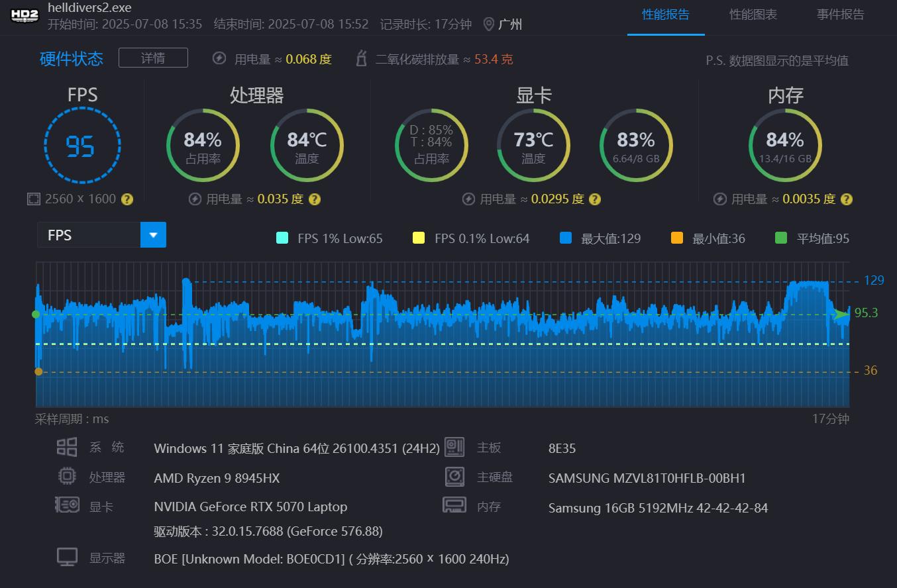This screenshot has width=897, height=588.
Task: Click the green average marker on the FPS chart
Action: pyautogui.click(x=36, y=315)
